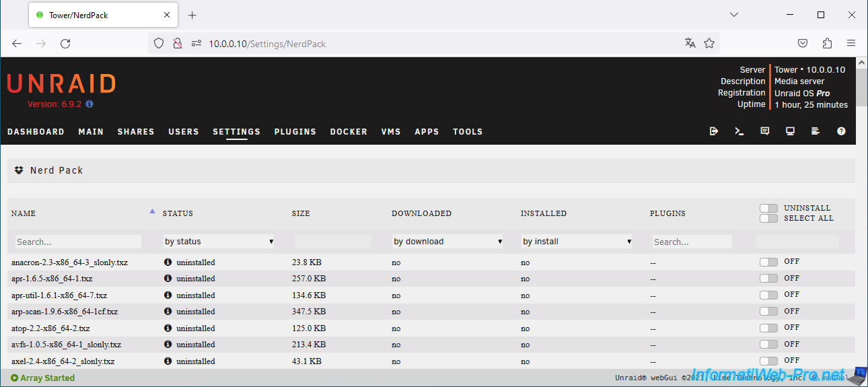This screenshot has width=868, height=387.
Task: Click the Nerd Pack dropbox icon
Action: pos(19,170)
